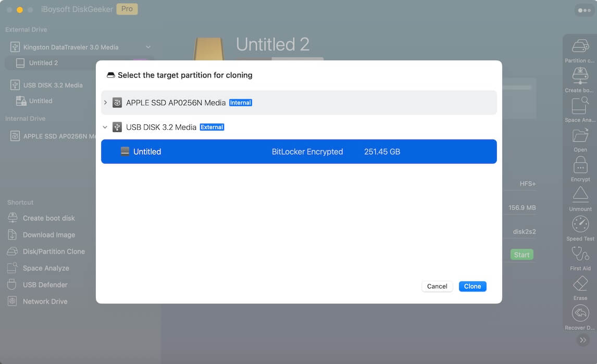The image size is (597, 364).
Task: Select the Erase tool icon
Action: [x=580, y=284]
